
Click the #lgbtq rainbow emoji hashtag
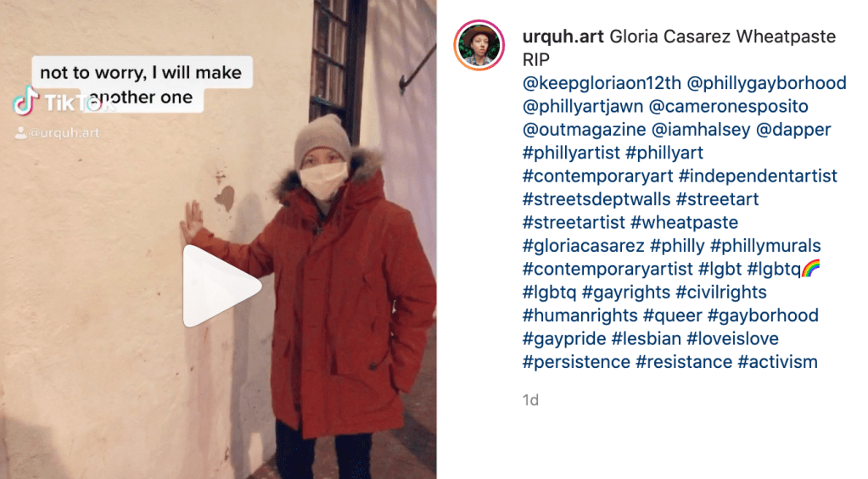pos(783,269)
